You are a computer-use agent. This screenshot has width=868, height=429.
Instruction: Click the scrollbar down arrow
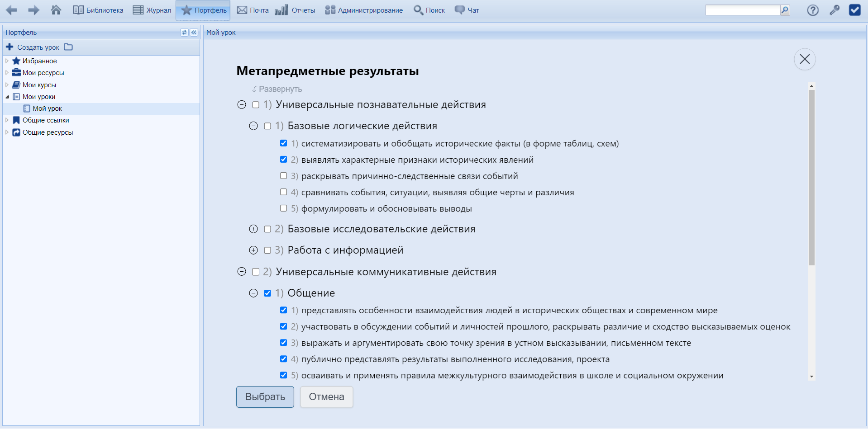point(811,377)
